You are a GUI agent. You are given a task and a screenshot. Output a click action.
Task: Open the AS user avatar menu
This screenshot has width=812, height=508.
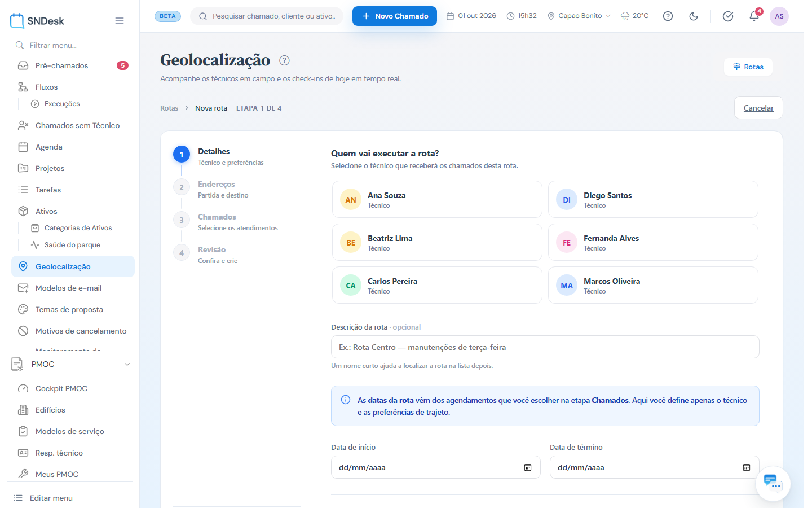coord(779,16)
